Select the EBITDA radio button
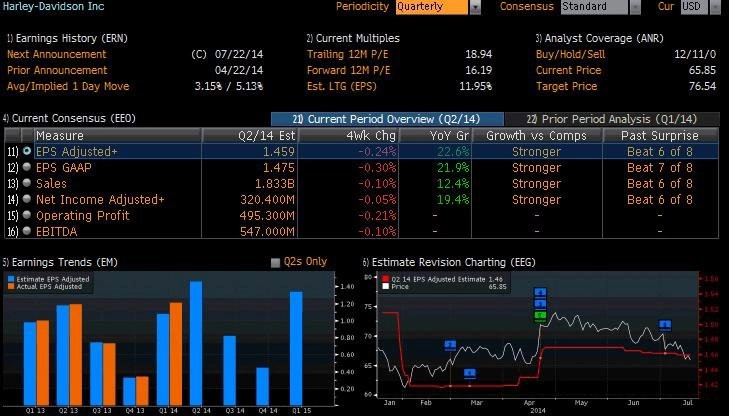This screenshot has width=729, height=416. [x=27, y=231]
